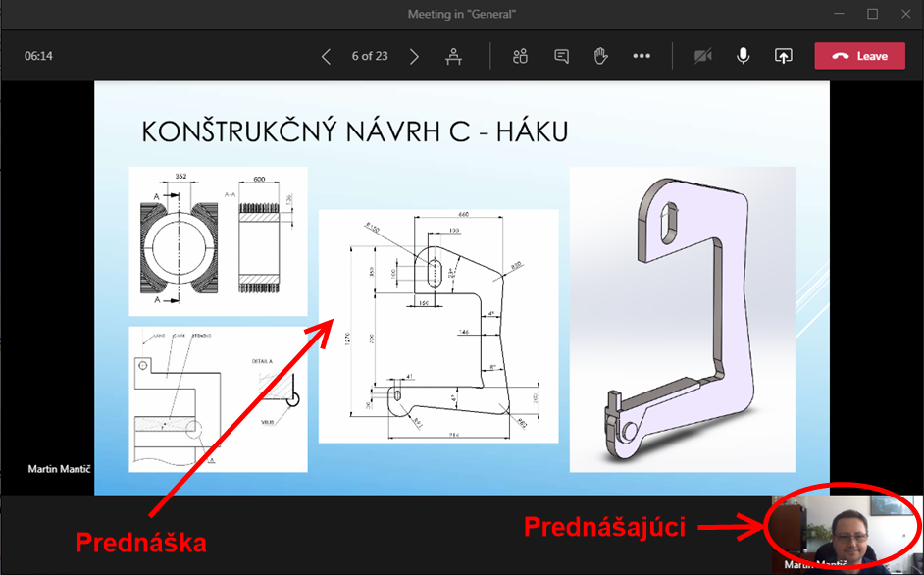Open the meeting chat conversation

[x=561, y=57]
